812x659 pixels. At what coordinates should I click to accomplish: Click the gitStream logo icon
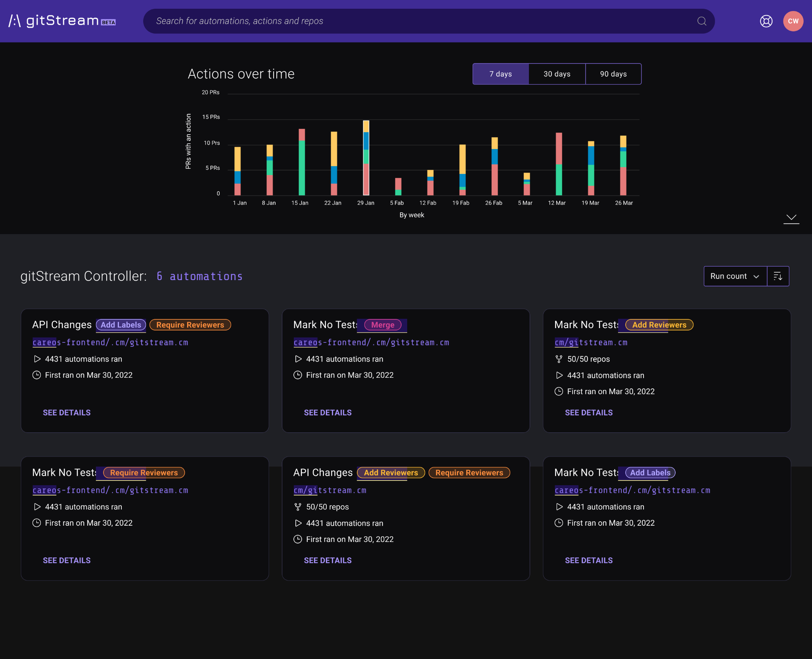pyautogui.click(x=15, y=21)
